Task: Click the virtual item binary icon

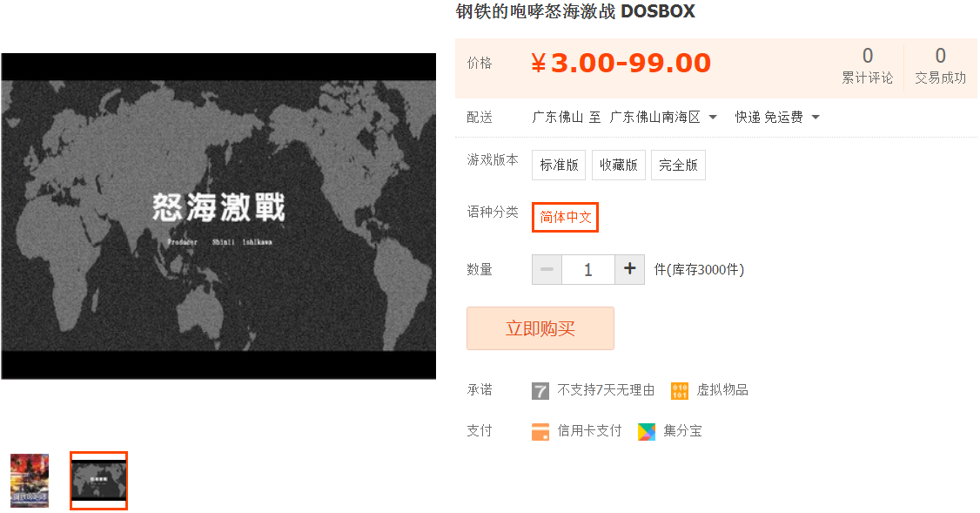Action: point(680,391)
